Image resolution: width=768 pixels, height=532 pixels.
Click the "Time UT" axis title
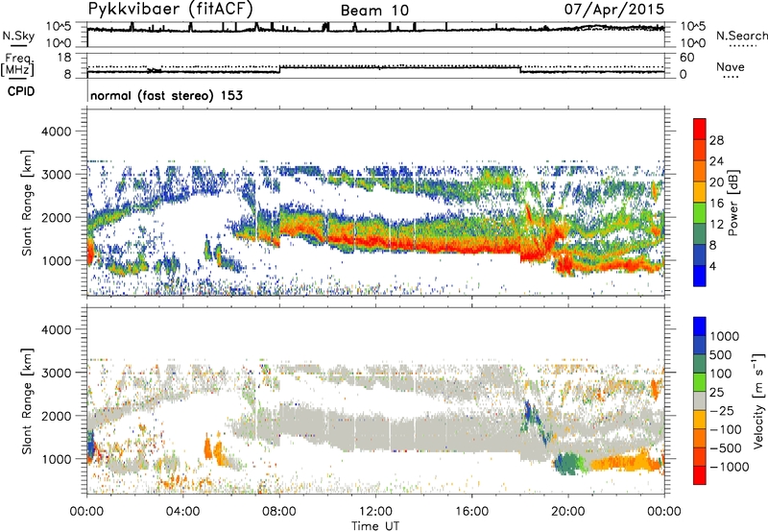[x=375, y=525]
